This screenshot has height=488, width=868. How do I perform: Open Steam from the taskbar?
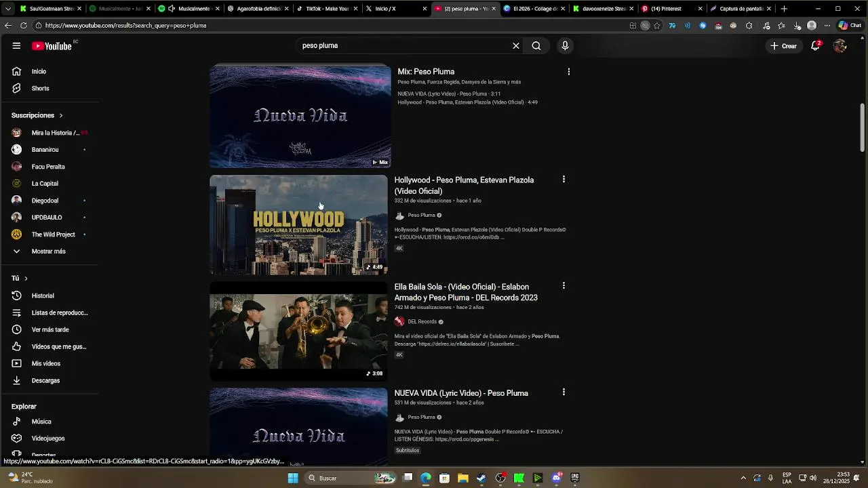[481, 479]
